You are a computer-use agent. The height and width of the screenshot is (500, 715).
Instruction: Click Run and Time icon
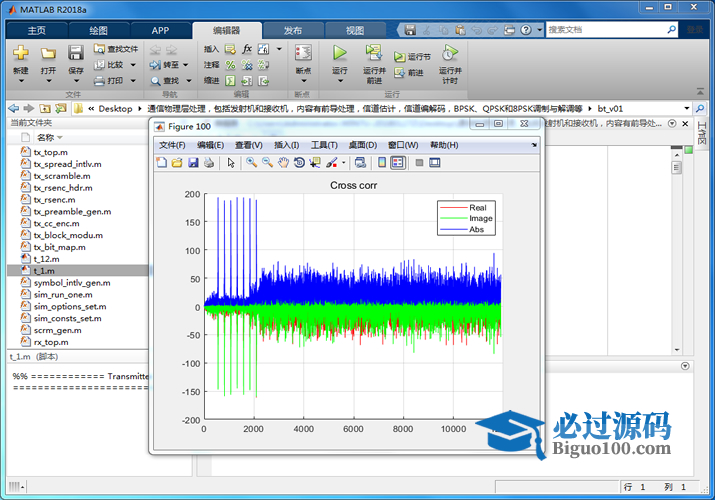click(450, 53)
